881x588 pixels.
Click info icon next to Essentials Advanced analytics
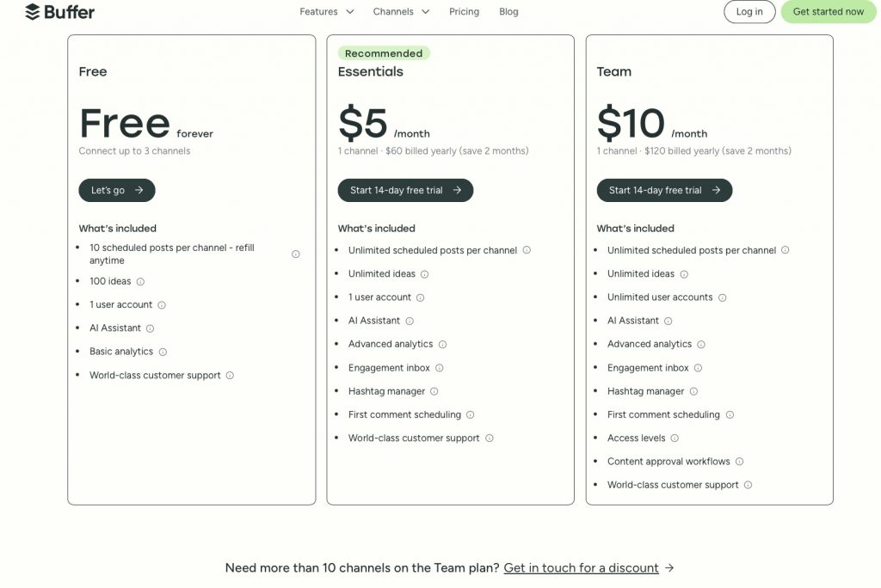click(x=442, y=344)
